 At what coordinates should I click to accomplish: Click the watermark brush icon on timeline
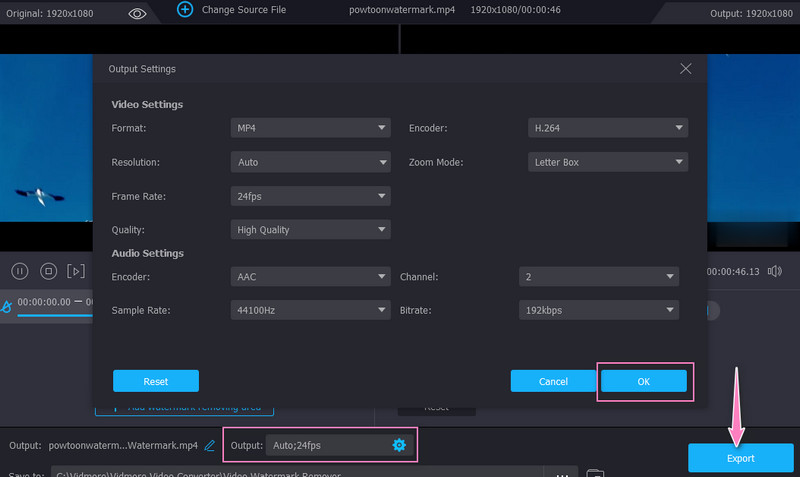(7, 305)
